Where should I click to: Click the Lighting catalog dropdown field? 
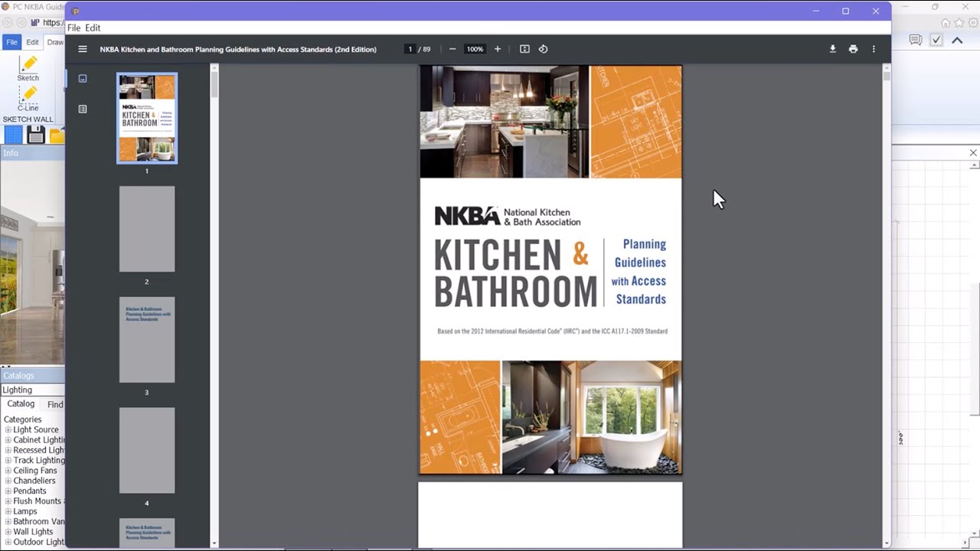click(33, 390)
